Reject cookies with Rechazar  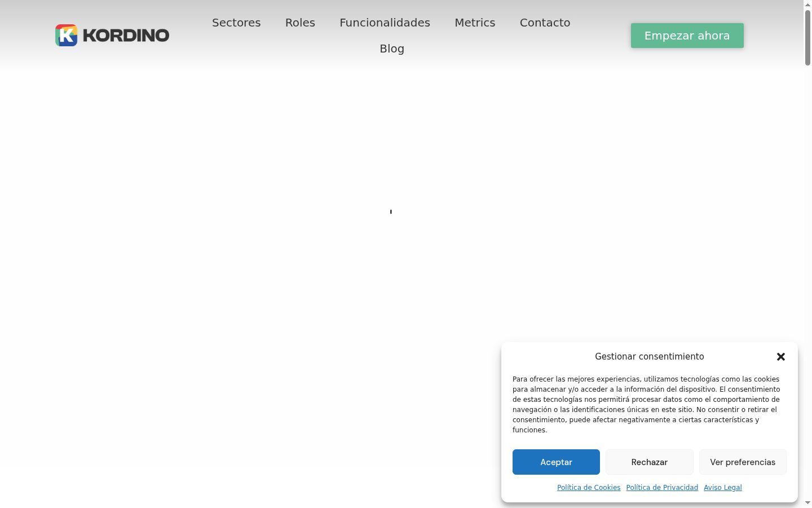point(650,462)
